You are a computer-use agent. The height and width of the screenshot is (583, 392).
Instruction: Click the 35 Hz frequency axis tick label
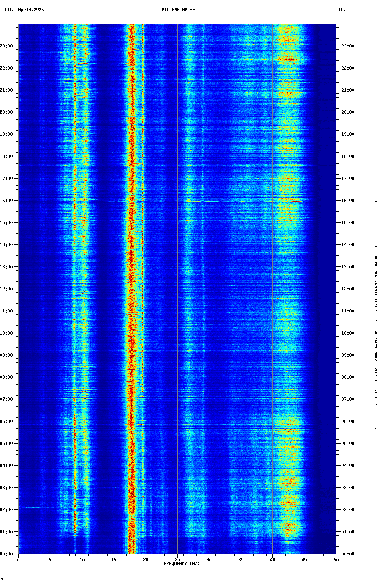tap(241, 560)
